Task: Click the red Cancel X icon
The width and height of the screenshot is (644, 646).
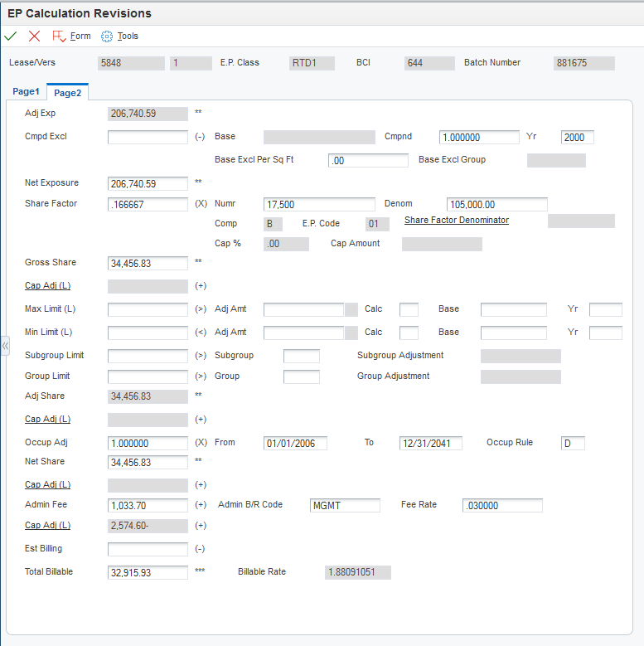Action: [34, 36]
